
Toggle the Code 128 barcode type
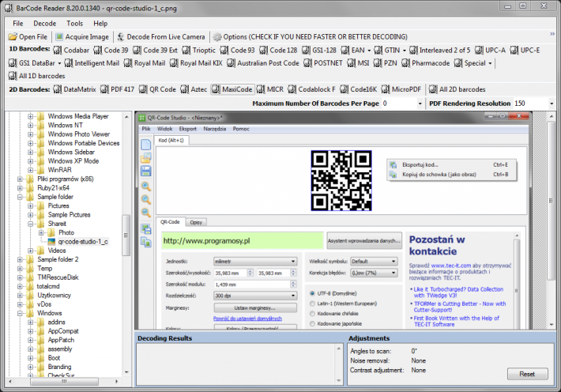[278, 50]
